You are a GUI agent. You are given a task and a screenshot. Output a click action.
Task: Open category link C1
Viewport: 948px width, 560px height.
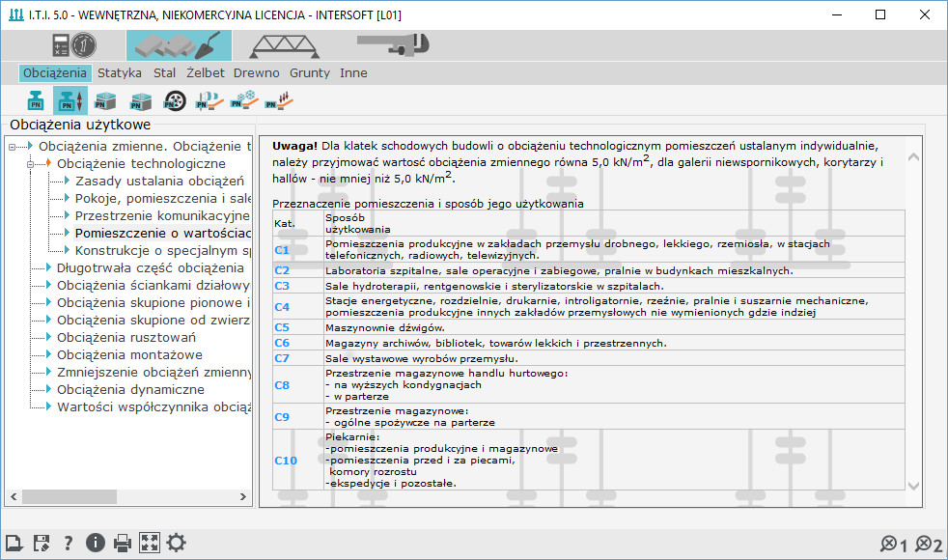point(282,250)
